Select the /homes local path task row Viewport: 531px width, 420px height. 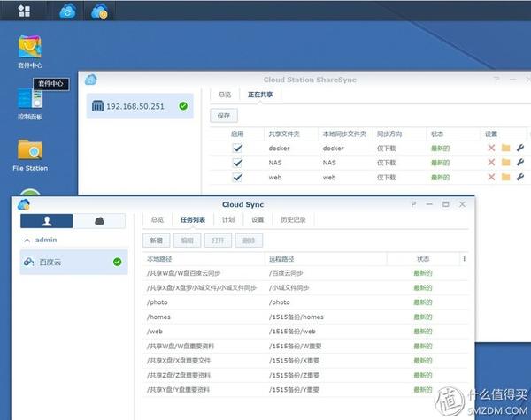click(x=306, y=317)
